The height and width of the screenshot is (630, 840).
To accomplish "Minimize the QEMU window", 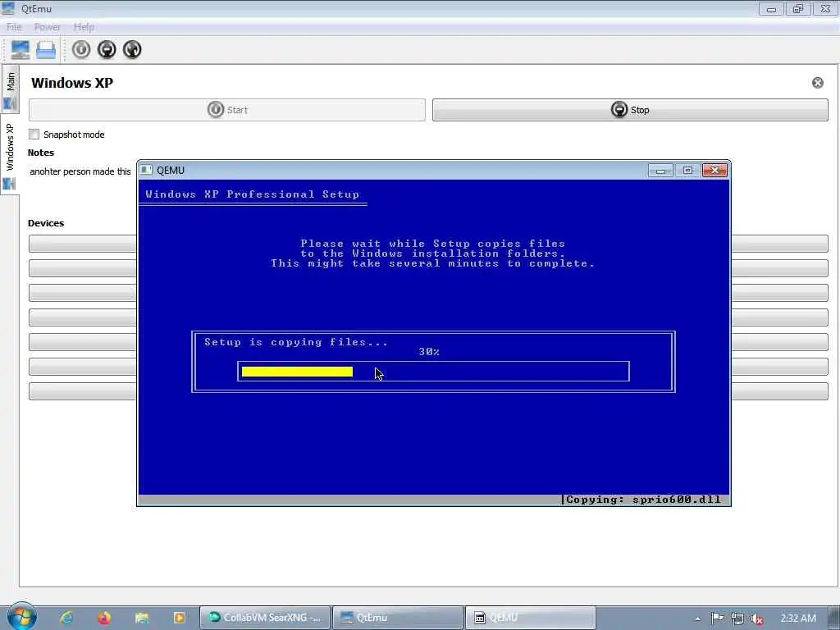I will 660,171.
